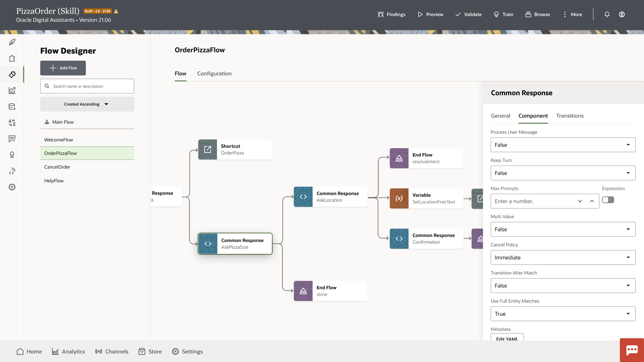This screenshot has height=362, width=644.
Task: Click the Browse button
Action: [x=538, y=15]
